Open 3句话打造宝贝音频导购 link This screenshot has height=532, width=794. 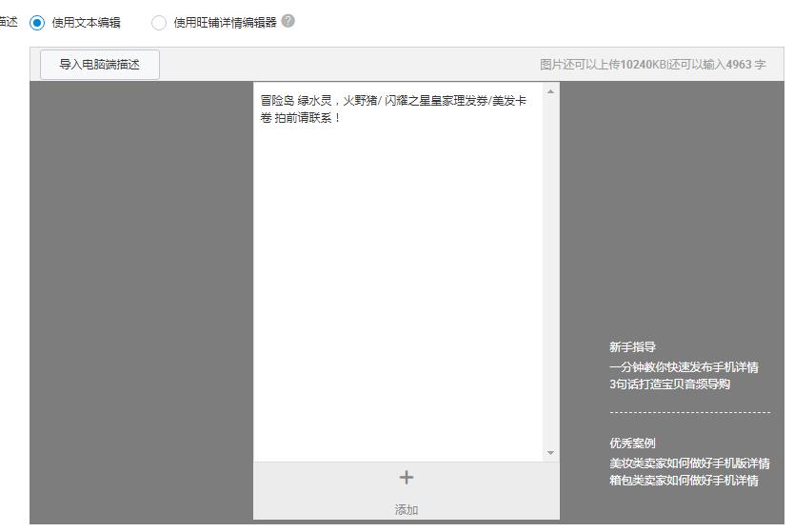tap(669, 384)
